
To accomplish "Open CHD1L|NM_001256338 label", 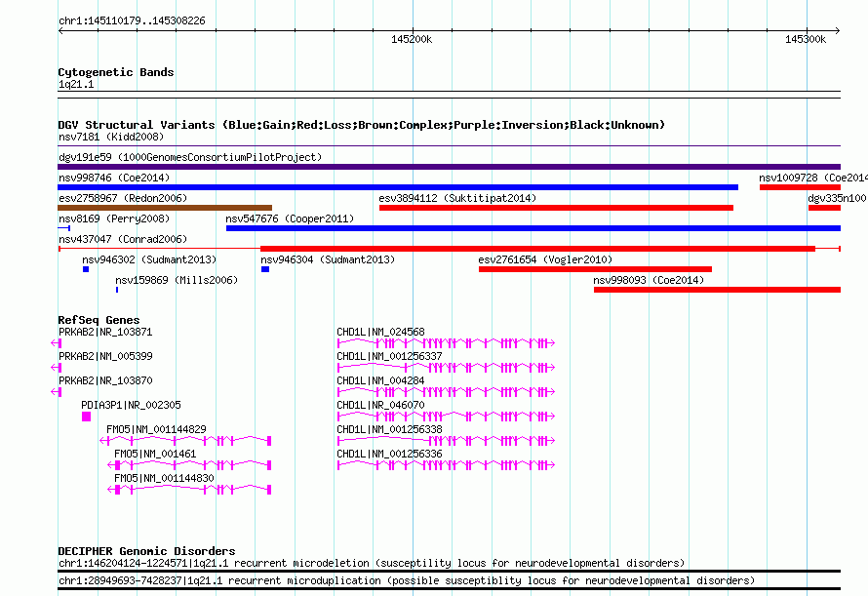I will click(390, 430).
